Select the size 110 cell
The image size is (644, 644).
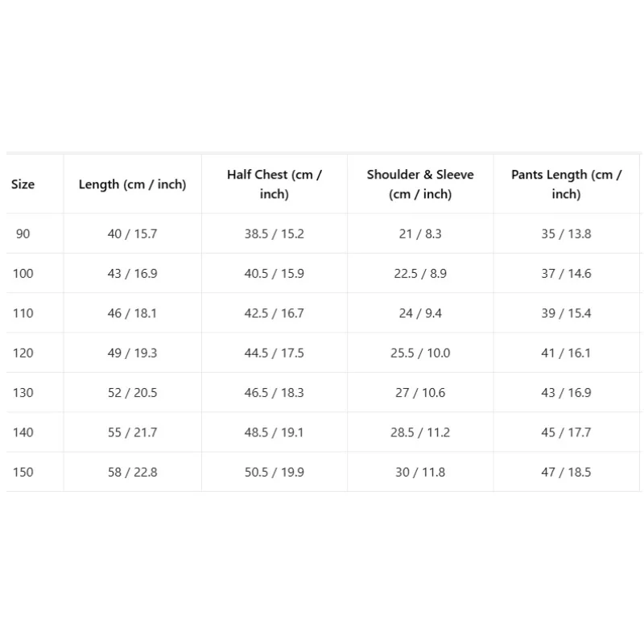[x=23, y=313]
